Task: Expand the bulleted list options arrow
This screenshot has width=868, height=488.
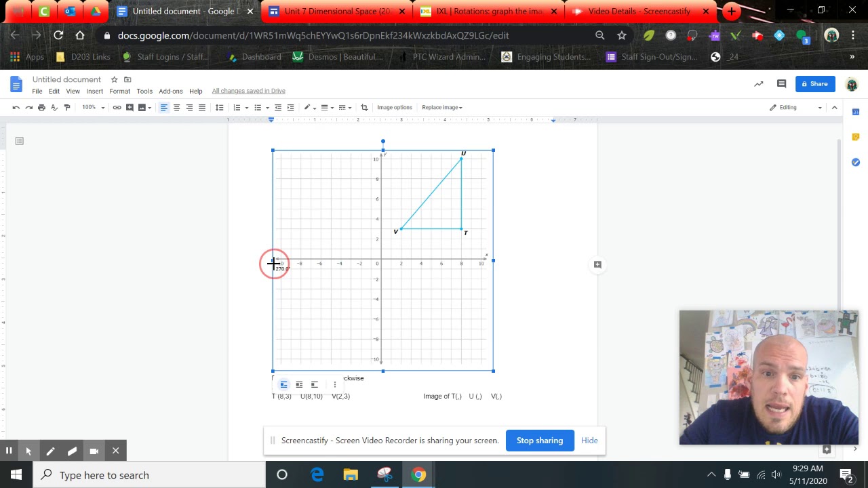Action: click(268, 107)
